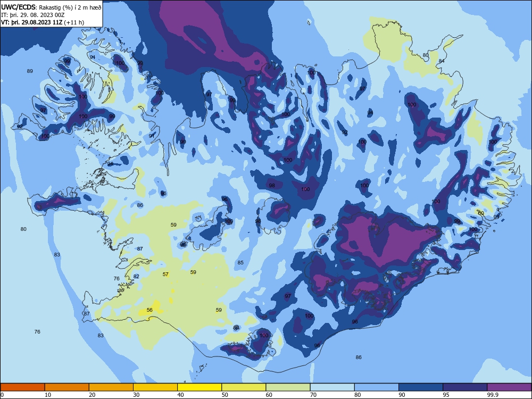Click the '84' humidity value on the map
Screen dimensions: 532x399
tap(442, 61)
